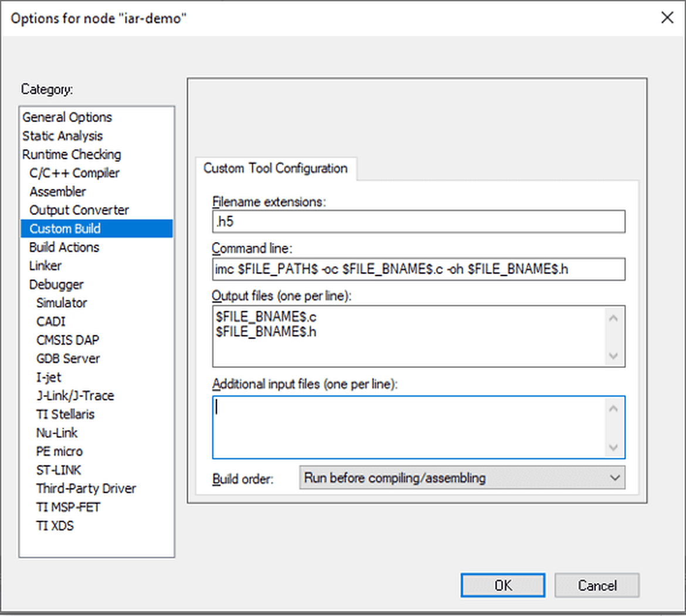Dismiss the dialog using Cancel
This screenshot has height=616, width=686.
(x=596, y=585)
